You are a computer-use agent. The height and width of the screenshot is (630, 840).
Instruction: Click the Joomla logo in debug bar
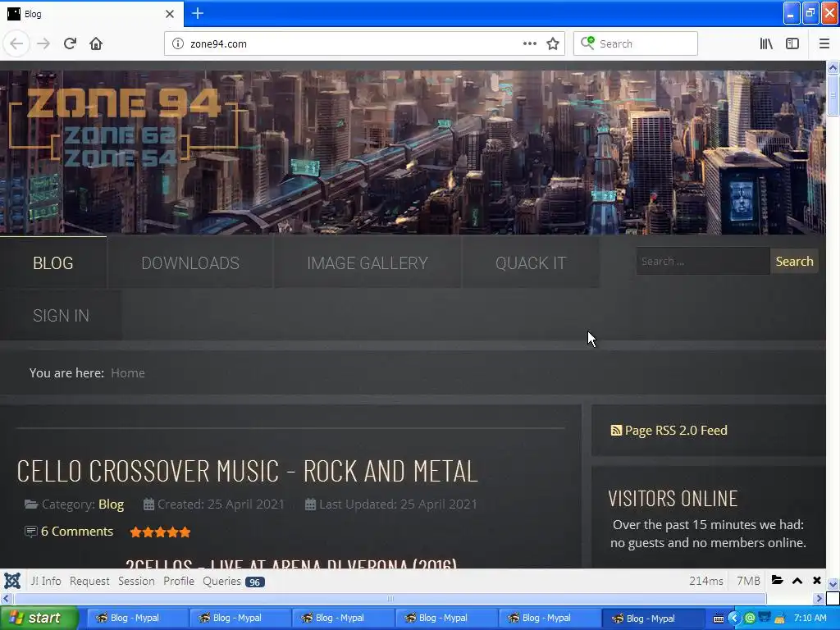tap(12, 581)
